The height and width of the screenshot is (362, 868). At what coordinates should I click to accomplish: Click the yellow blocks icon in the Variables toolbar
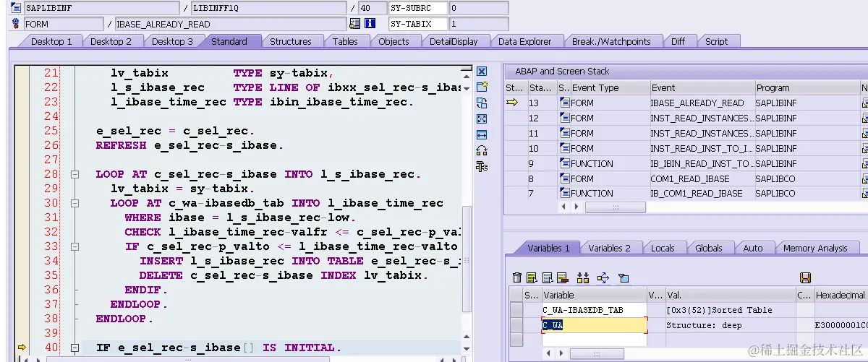pos(583,277)
